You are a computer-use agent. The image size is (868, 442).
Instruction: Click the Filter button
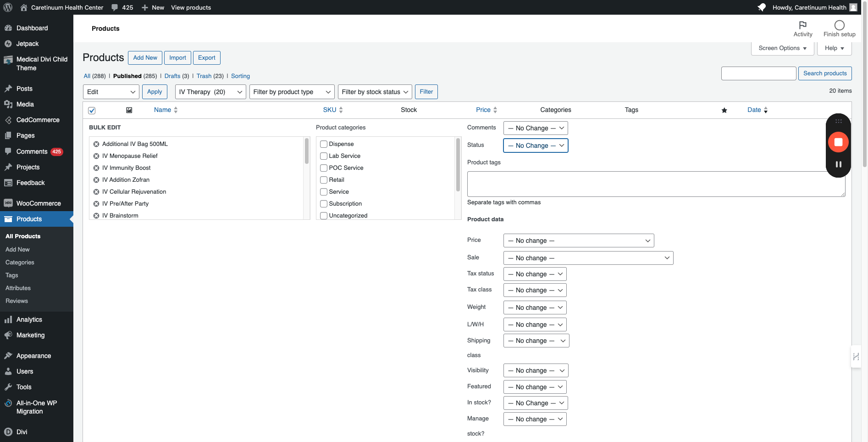pyautogui.click(x=426, y=92)
